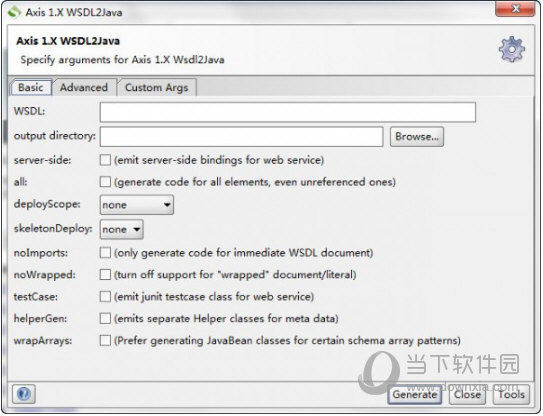The width and height of the screenshot is (543, 416).
Task: Focus the WSDL input field
Action: [x=288, y=112]
